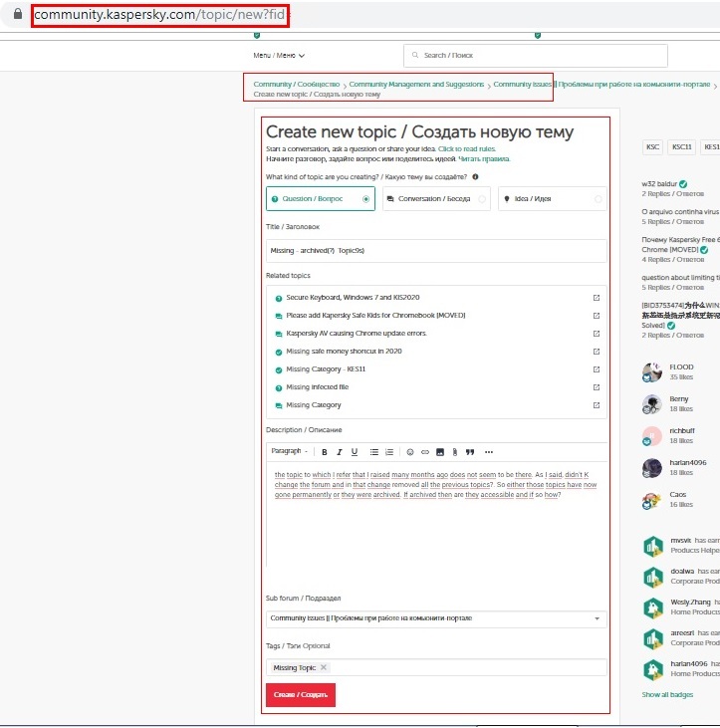Go to Community Issues breadcrumb
This screenshot has height=728, width=720.
pyautogui.click(x=601, y=84)
